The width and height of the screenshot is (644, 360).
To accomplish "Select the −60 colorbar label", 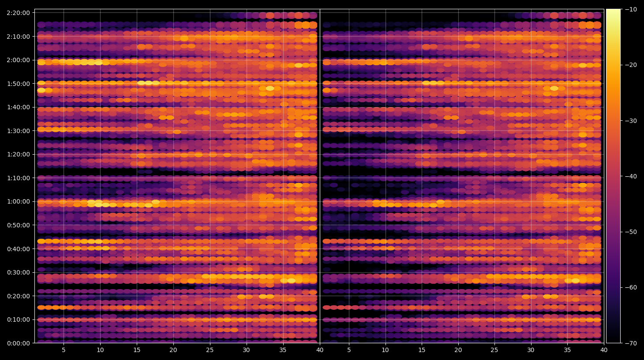I will 631,287.
